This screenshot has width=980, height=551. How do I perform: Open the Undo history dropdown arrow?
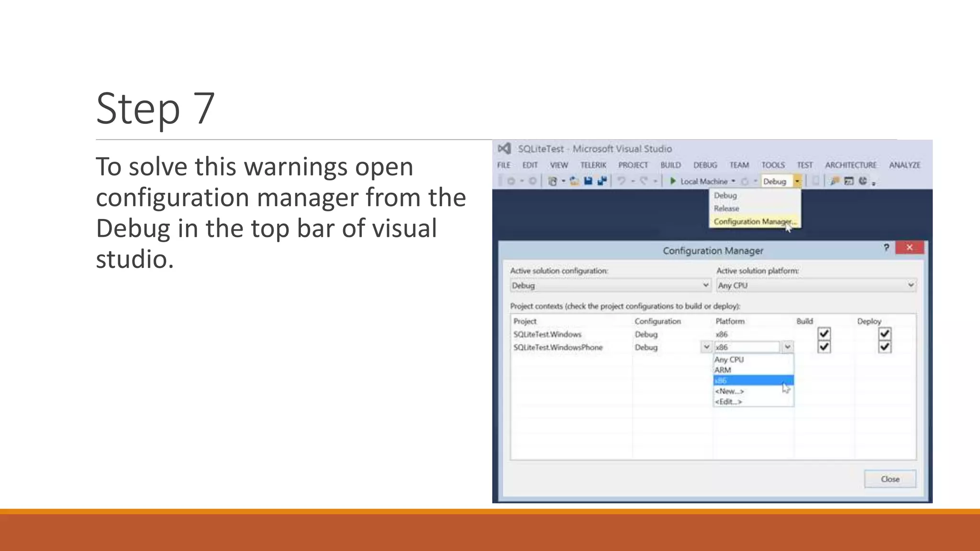pos(633,181)
